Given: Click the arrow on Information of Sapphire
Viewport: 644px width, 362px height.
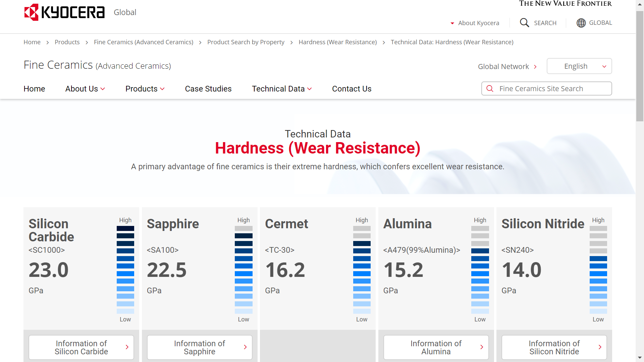Looking at the screenshot, I should pyautogui.click(x=245, y=347).
